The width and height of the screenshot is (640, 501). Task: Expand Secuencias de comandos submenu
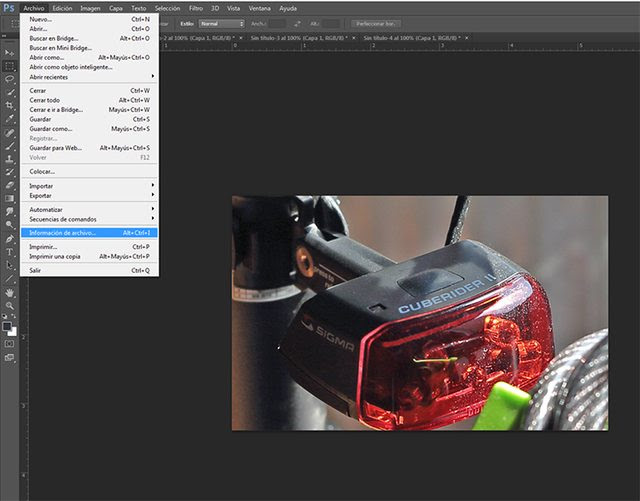(89, 219)
